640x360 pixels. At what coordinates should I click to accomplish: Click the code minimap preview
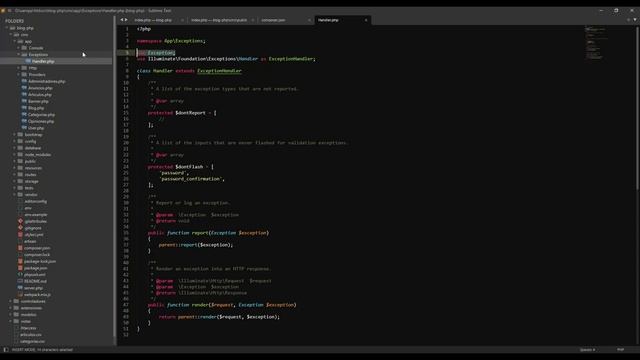(x=596, y=43)
